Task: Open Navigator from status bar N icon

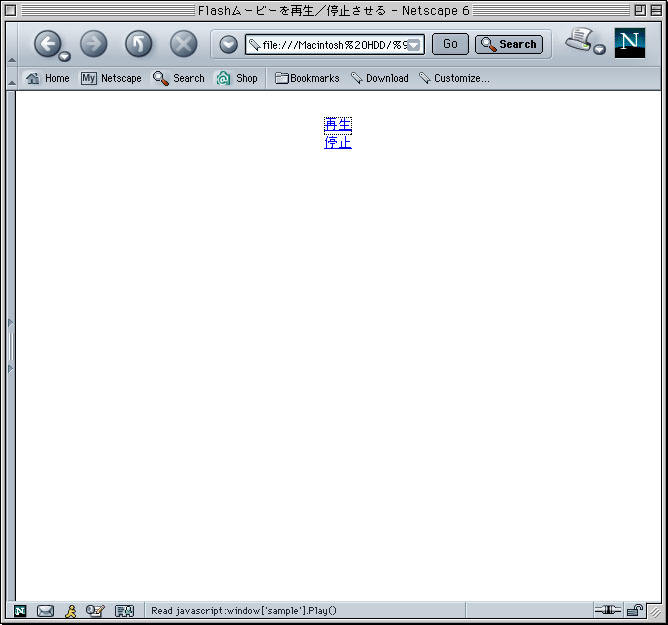Action: pos(20,611)
